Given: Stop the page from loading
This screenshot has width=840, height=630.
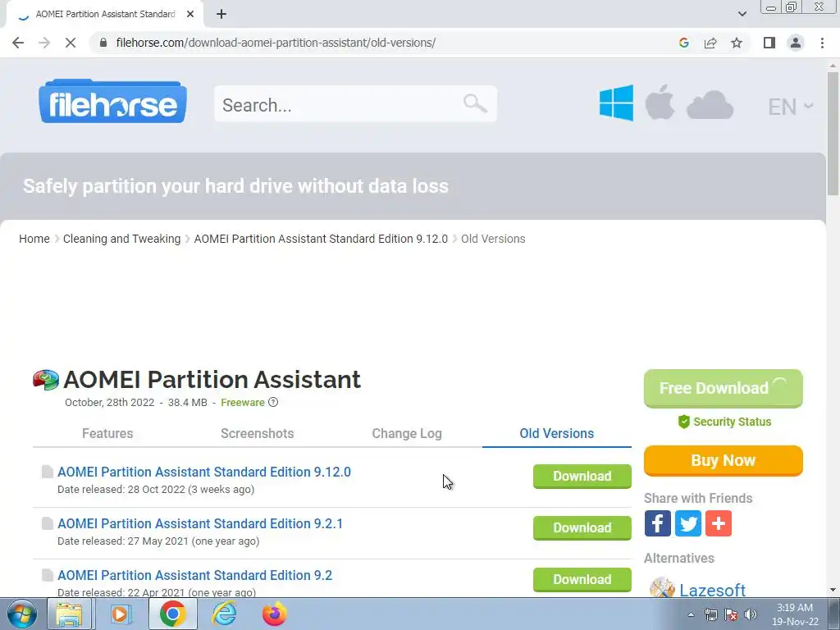Looking at the screenshot, I should point(71,43).
